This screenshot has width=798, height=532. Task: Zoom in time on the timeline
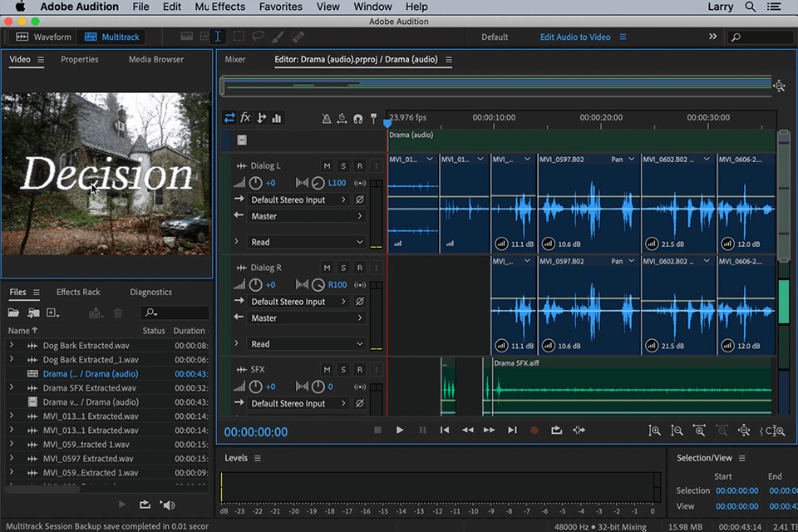click(699, 431)
